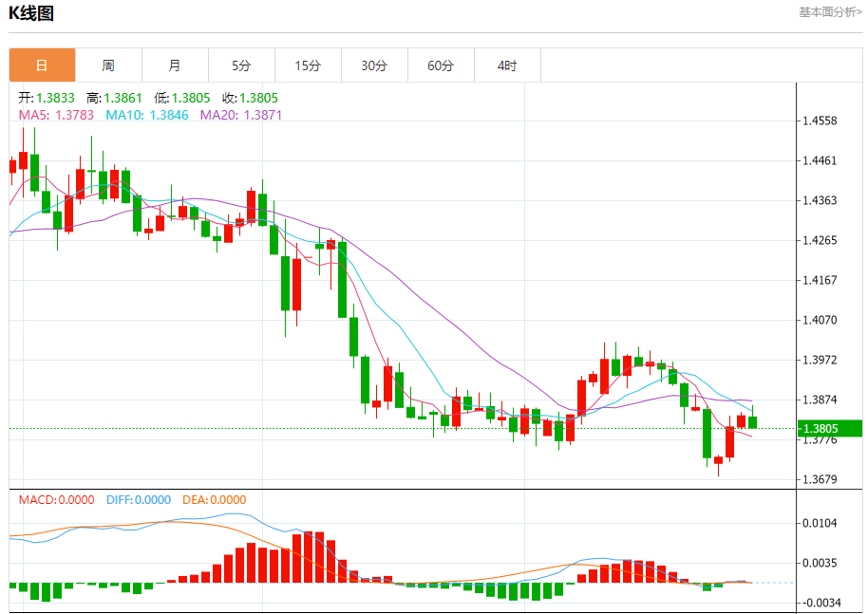This screenshot has height=614, width=868.
Task: Click the 1.4070 price axis label
Action: click(820, 320)
